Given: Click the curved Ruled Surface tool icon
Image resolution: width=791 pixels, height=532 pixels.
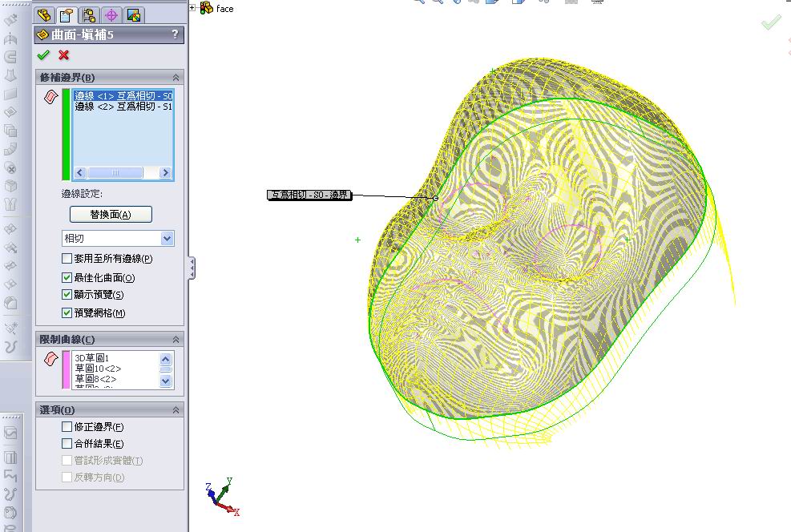Looking at the screenshot, I should tap(10, 149).
